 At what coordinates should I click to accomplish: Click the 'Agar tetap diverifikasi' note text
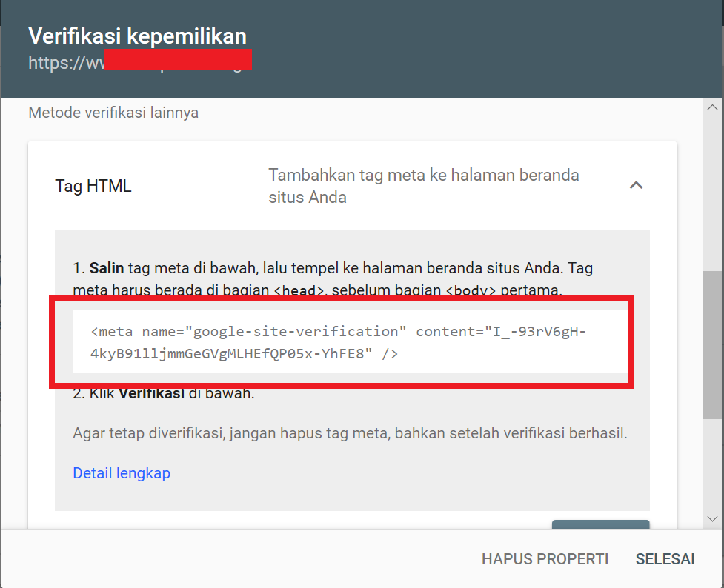pyautogui.click(x=350, y=433)
